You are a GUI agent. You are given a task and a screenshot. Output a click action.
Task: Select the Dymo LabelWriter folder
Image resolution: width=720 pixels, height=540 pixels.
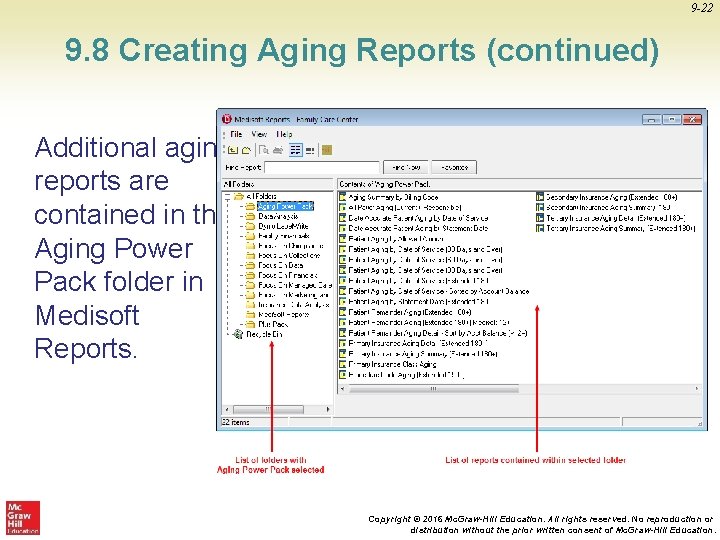coord(283,226)
